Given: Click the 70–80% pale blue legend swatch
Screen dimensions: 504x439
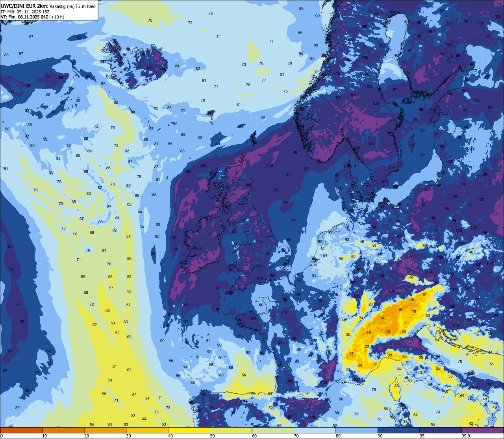Looking at the screenshot, I should tap(315, 430).
